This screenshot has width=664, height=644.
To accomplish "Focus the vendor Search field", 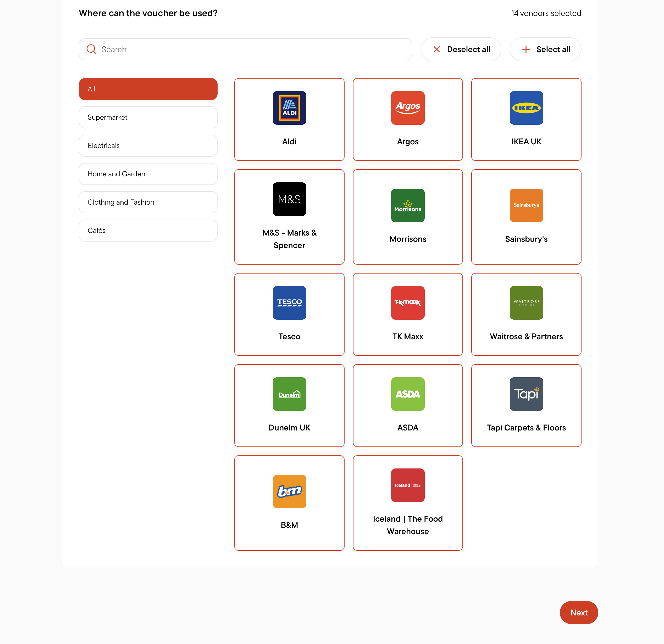I will coord(245,49).
